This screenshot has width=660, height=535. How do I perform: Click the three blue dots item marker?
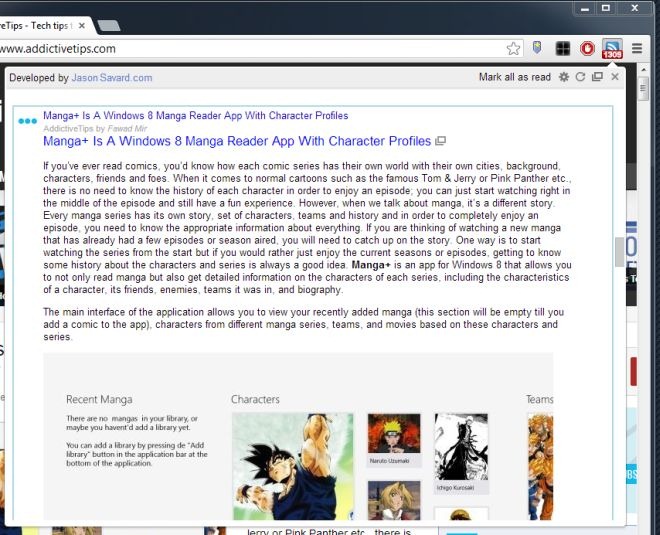(28, 121)
